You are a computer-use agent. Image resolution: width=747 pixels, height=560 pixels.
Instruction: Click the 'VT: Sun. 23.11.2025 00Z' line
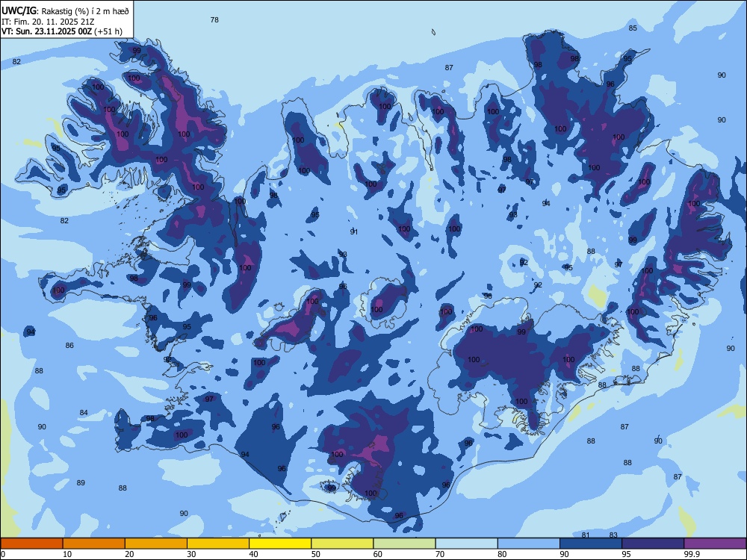click(x=46, y=31)
